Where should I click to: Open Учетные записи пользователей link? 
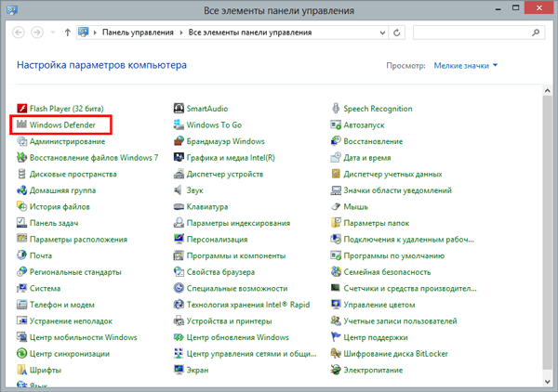(400, 320)
